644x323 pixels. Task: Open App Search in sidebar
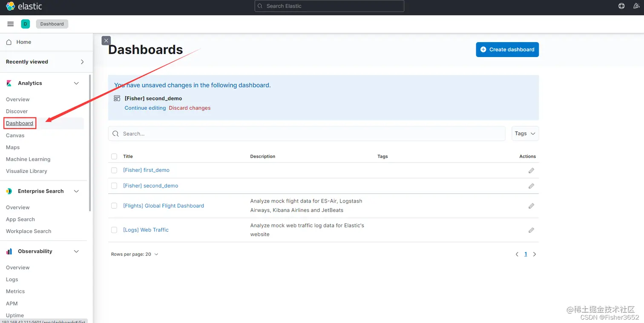coord(20,220)
